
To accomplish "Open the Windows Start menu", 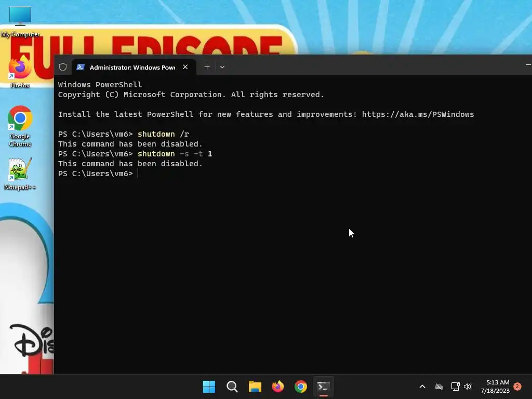I will 209,387.
